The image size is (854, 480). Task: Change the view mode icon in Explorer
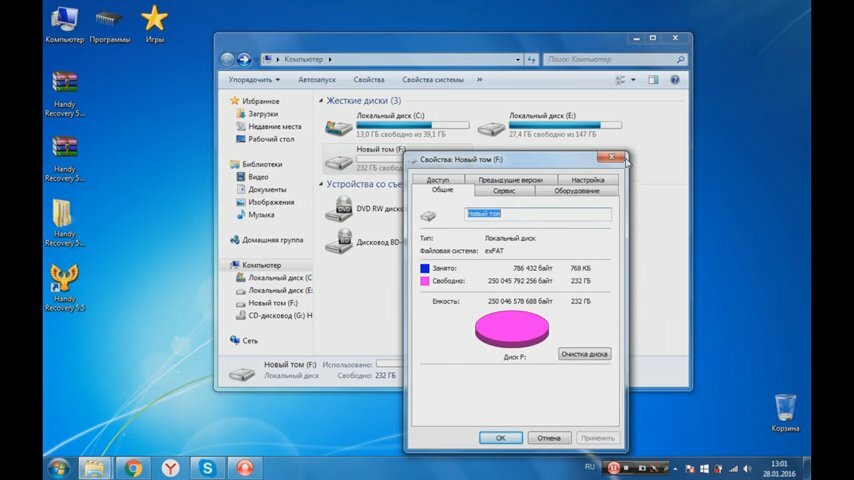(620, 80)
